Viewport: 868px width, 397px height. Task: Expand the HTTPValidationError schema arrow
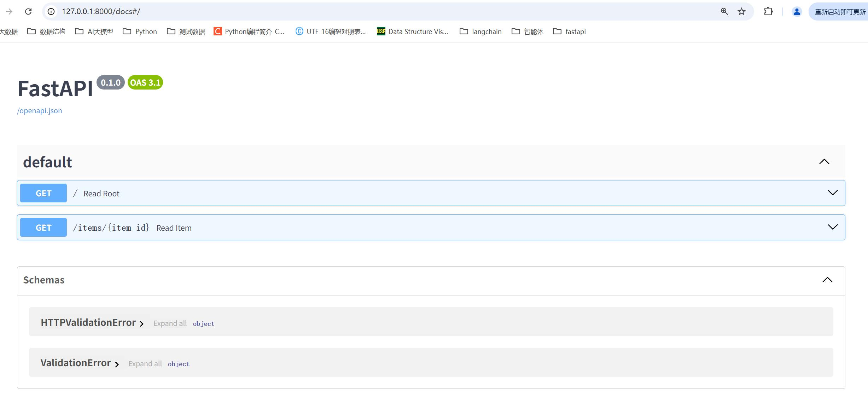141,324
